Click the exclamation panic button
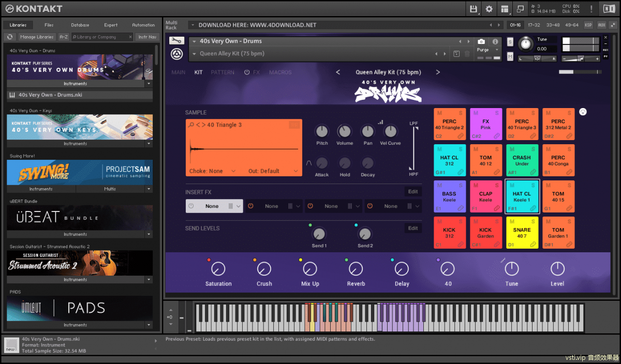Screen dimensions: 621x364 [x=592, y=9]
